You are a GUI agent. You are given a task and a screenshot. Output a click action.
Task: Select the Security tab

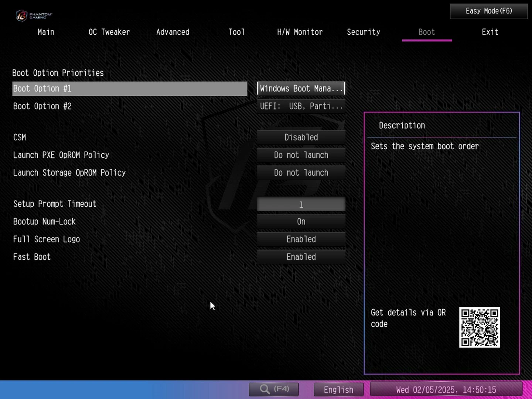pos(363,32)
